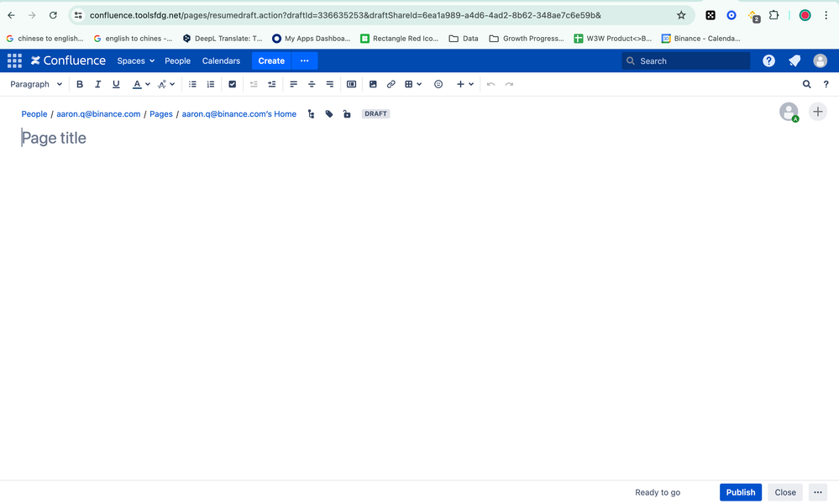The width and height of the screenshot is (839, 504).
Task: Click the labels tag icon
Action: point(329,114)
